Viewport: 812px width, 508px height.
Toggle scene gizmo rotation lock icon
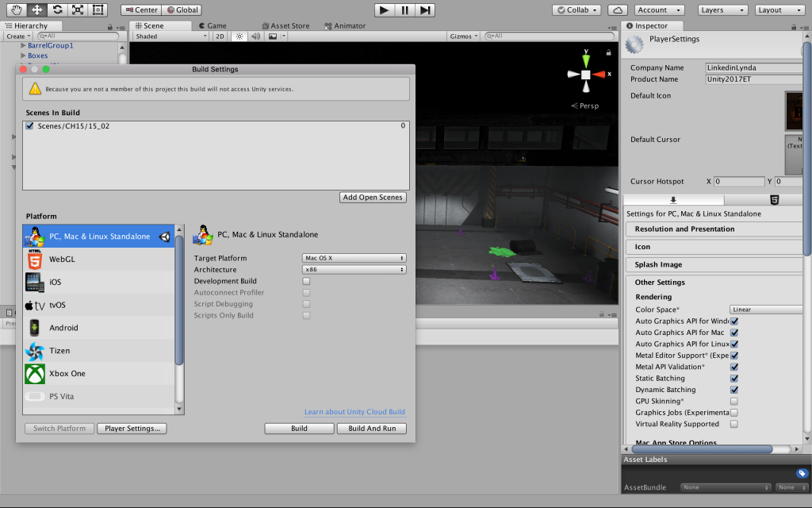[608, 52]
